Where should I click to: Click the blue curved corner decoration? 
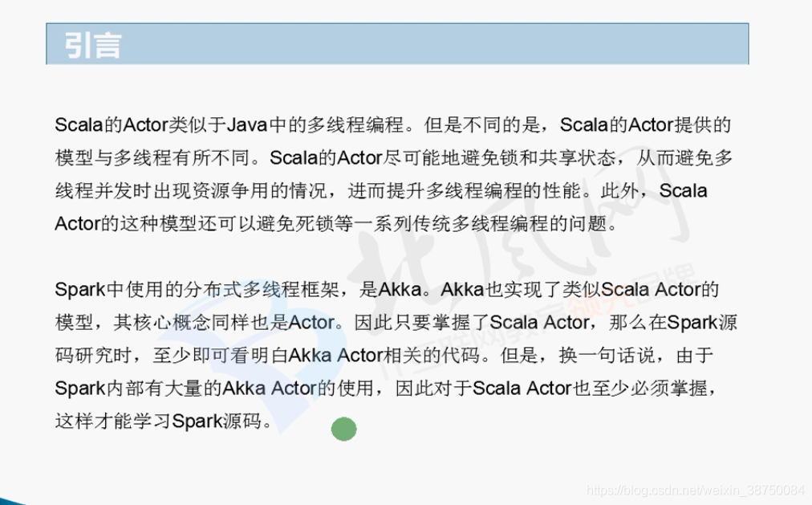[x=11, y=501]
